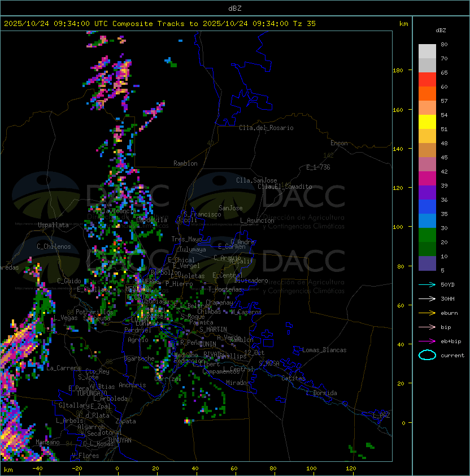Viewport: 470px width, 476px height.
Task: Click the '-40' tick on the bottom axis
Action: tap(37, 469)
